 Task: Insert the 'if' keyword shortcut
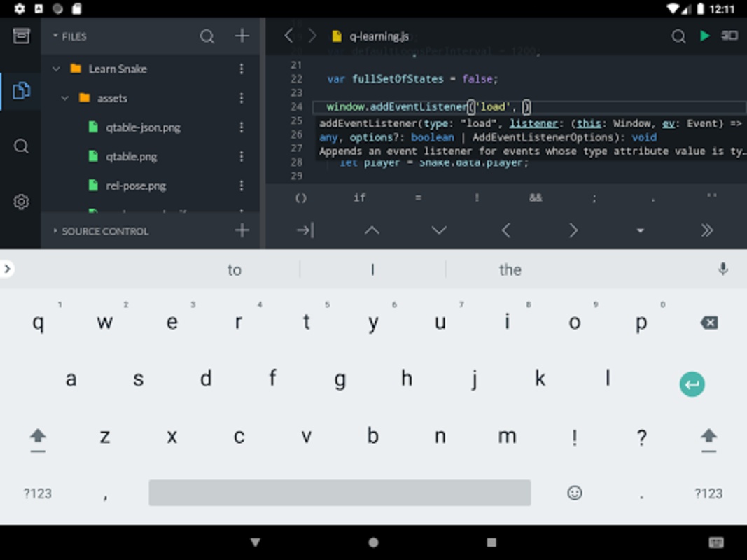[x=359, y=198]
